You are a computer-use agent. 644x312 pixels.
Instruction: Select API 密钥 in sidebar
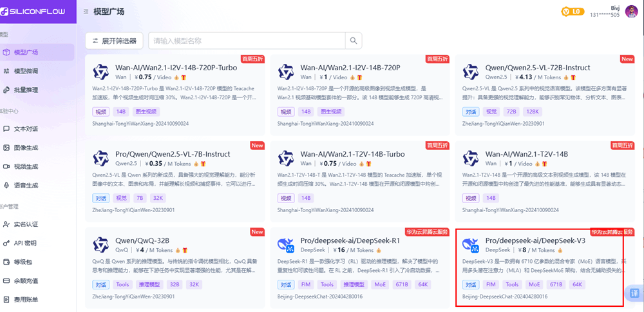(26, 243)
